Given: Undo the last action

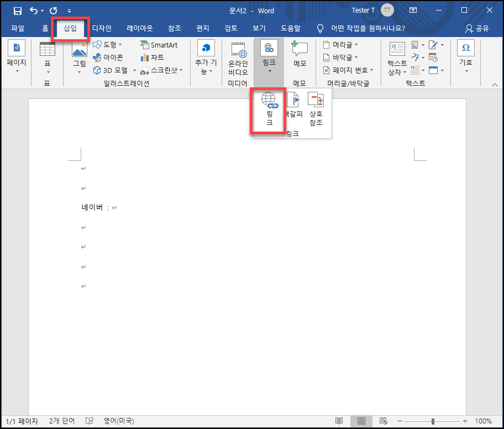Looking at the screenshot, I should click(34, 11).
